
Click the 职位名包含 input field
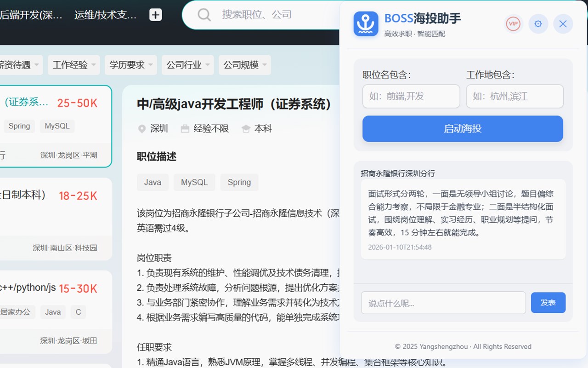[x=411, y=96]
